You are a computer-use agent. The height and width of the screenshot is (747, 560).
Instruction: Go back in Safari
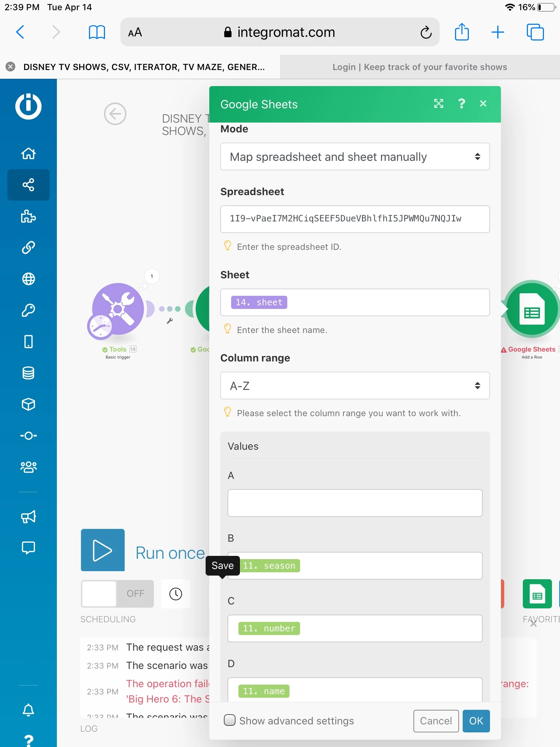click(x=20, y=32)
